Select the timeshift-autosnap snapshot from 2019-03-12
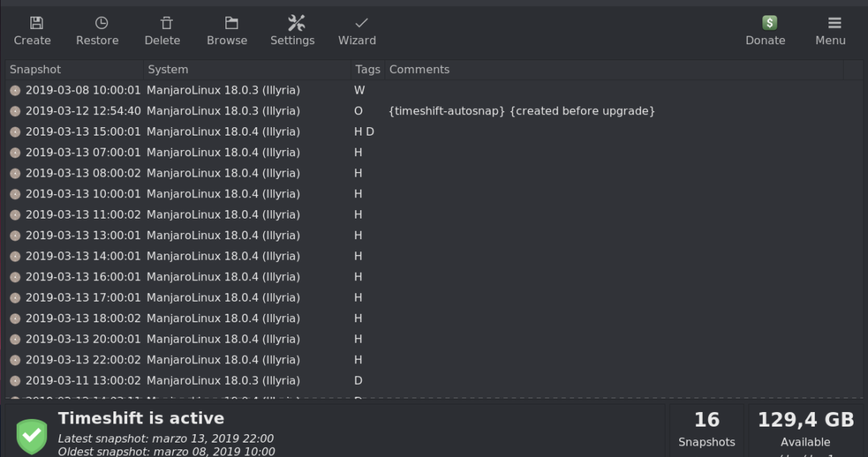868x457 pixels. tap(83, 110)
